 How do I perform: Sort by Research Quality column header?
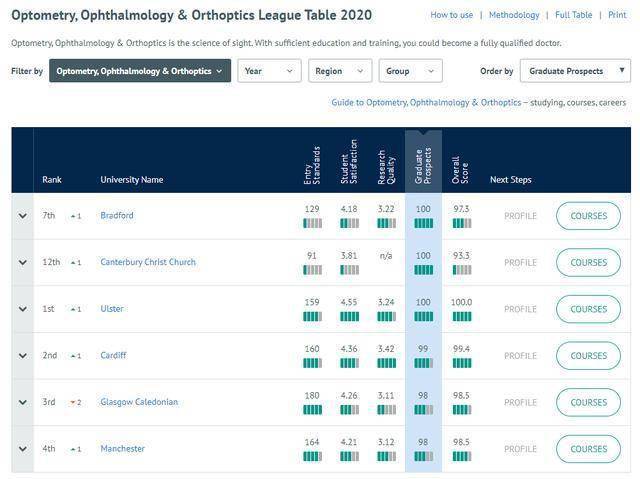[x=386, y=165]
